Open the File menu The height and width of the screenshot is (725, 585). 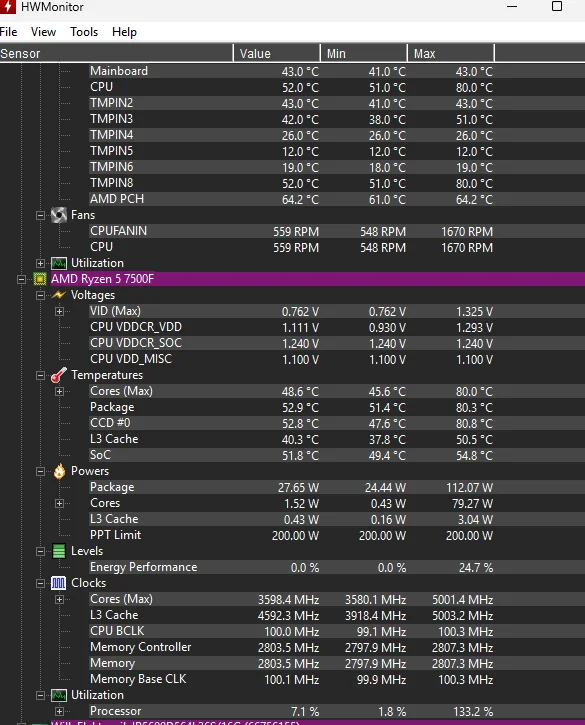[8, 32]
